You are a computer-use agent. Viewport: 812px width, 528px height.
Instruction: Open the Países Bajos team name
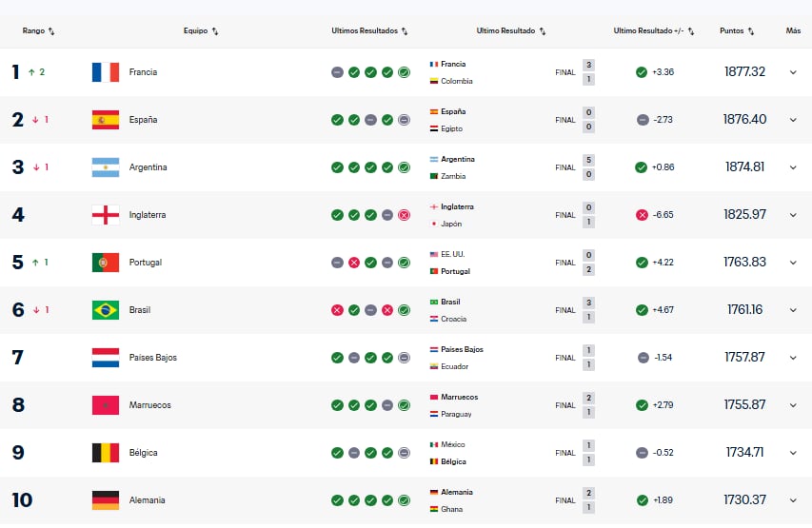click(152, 358)
